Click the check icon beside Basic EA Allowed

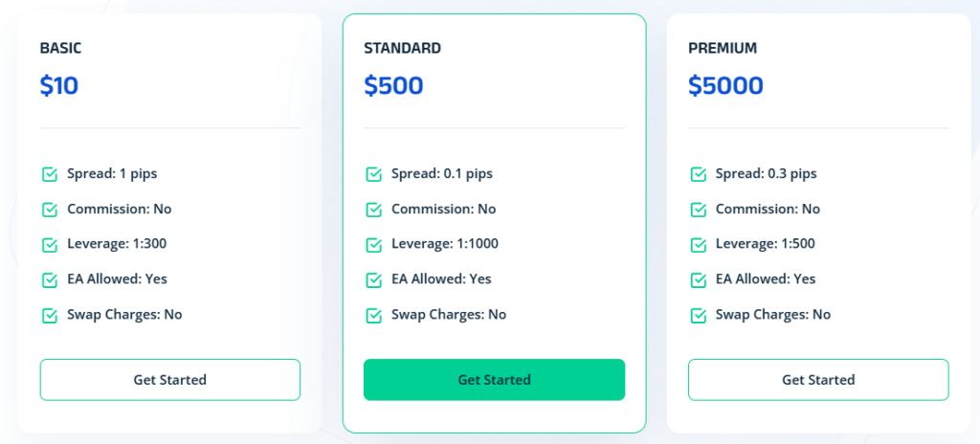click(x=50, y=279)
